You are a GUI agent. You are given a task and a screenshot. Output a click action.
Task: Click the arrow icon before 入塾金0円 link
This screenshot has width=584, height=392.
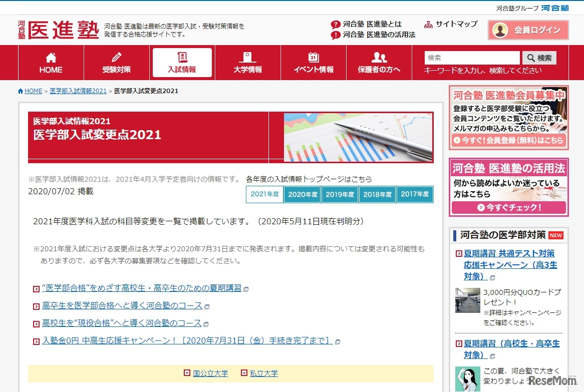click(x=36, y=342)
